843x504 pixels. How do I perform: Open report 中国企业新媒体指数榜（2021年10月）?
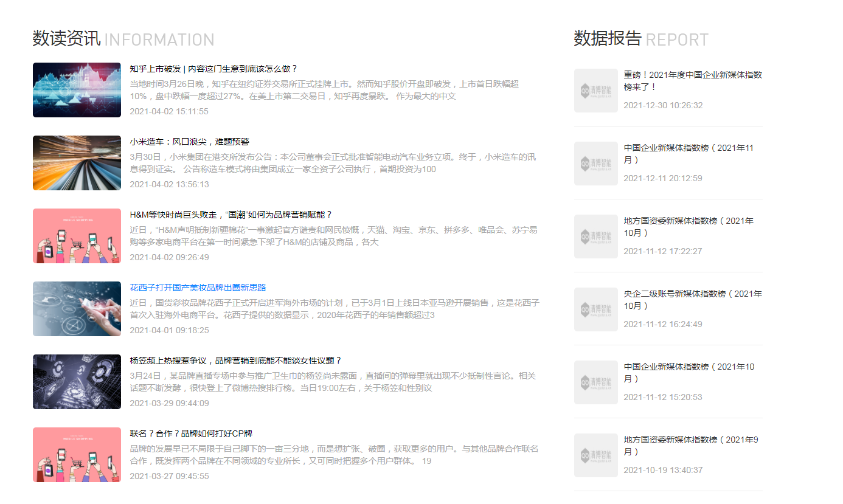pos(689,373)
